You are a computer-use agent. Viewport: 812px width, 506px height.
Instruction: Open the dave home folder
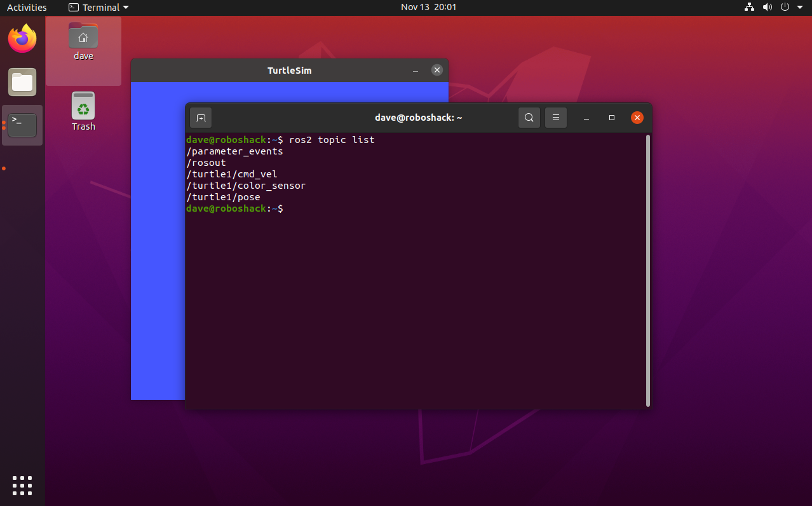point(83,42)
